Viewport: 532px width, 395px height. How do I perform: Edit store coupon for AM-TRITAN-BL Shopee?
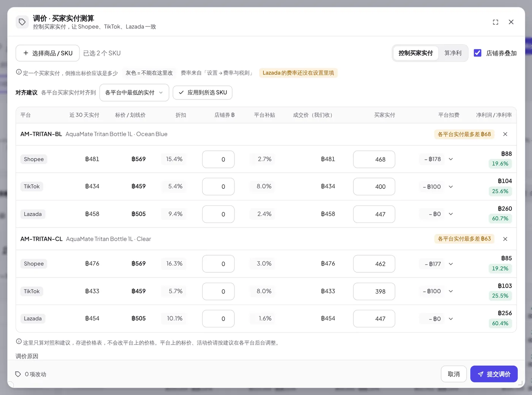coord(218,160)
